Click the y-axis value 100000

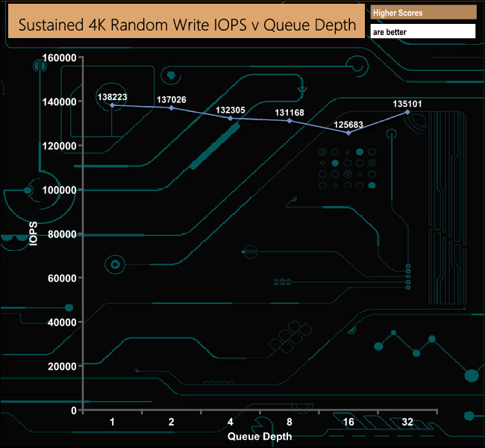[59, 190]
